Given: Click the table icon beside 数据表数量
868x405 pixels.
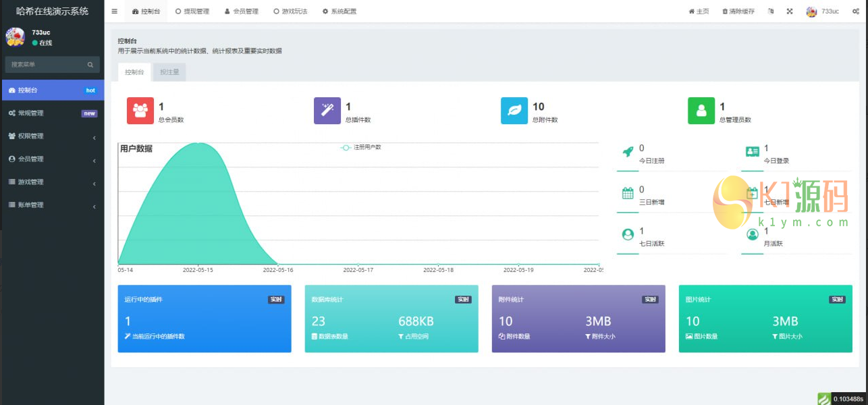Looking at the screenshot, I should coord(315,336).
